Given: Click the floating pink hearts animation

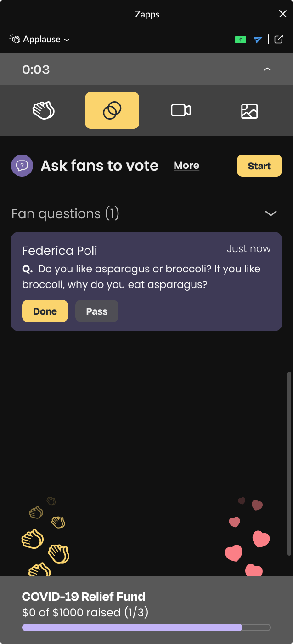Looking at the screenshot, I should tap(248, 538).
